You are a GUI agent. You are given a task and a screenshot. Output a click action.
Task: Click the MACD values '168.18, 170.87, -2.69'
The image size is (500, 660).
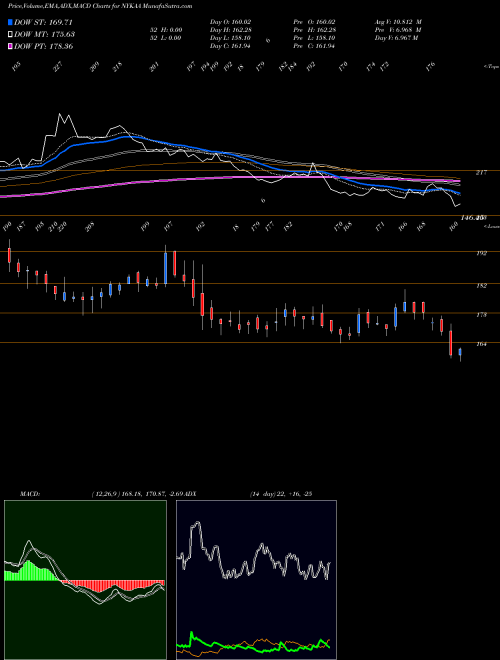coord(155,493)
